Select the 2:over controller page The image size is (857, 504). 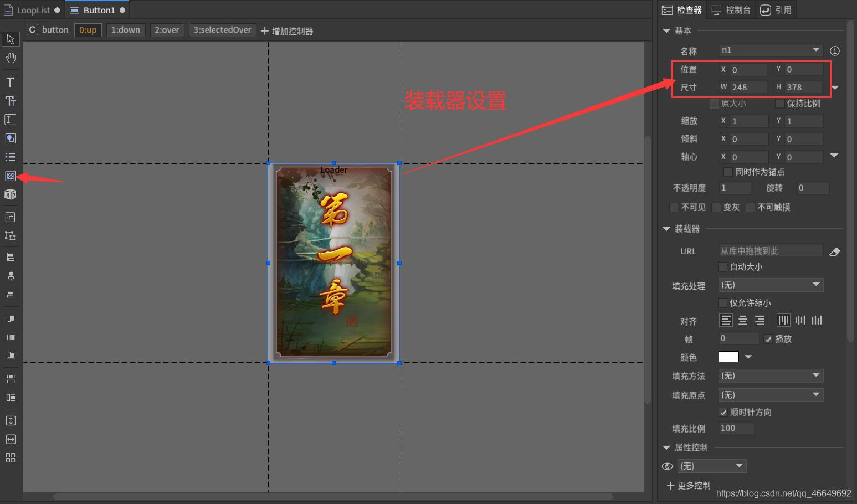pos(167,30)
